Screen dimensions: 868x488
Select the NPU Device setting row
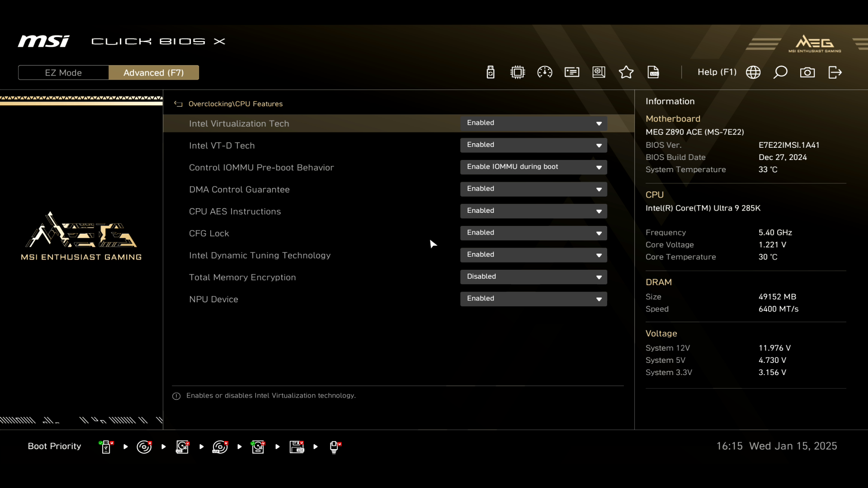[x=213, y=299]
